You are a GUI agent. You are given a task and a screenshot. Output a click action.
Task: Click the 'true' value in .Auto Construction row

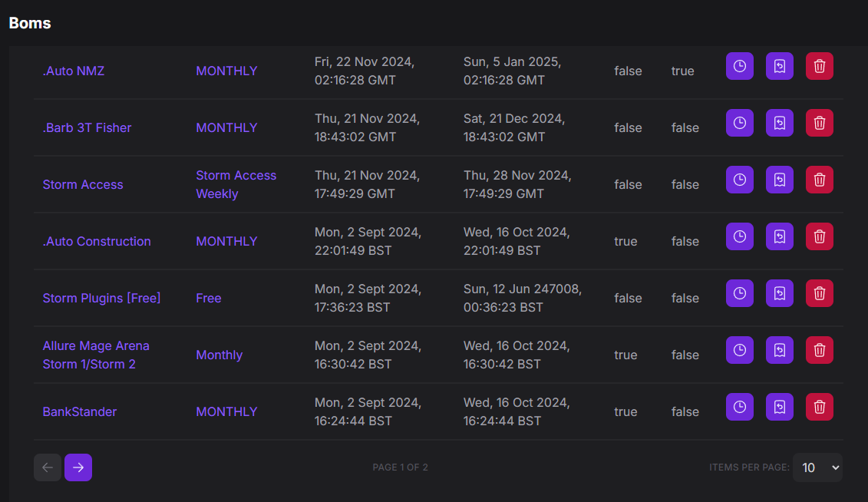[x=625, y=241]
